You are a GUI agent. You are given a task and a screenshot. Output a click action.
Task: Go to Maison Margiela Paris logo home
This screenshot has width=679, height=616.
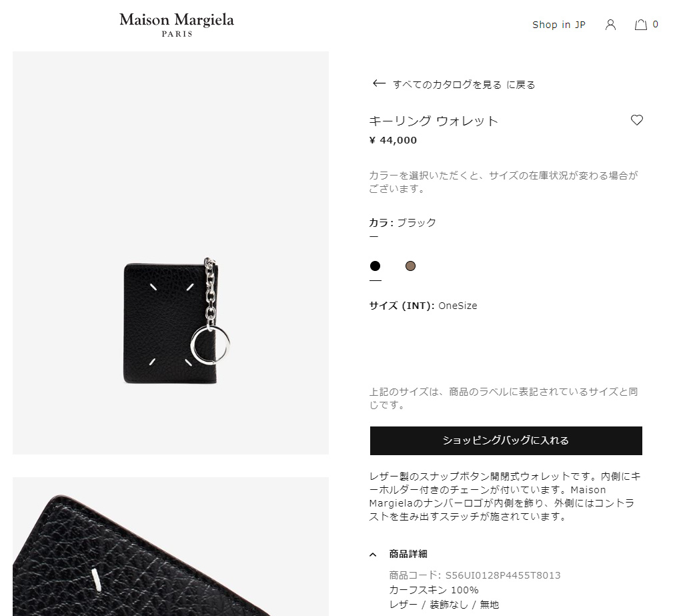pos(177,25)
